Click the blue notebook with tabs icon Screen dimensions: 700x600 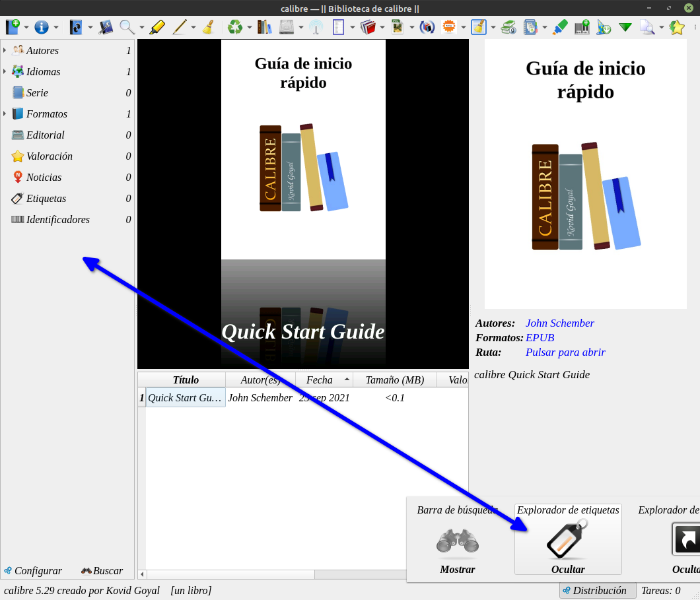(530, 27)
